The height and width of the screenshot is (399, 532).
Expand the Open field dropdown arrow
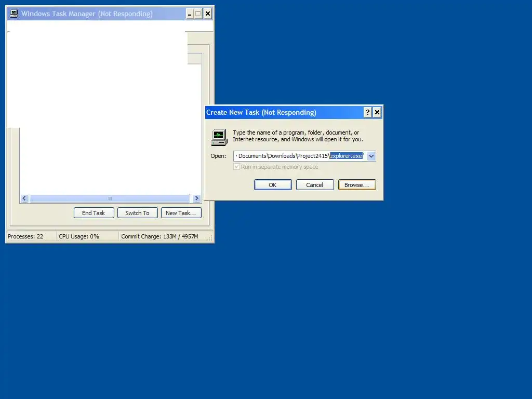(x=371, y=156)
